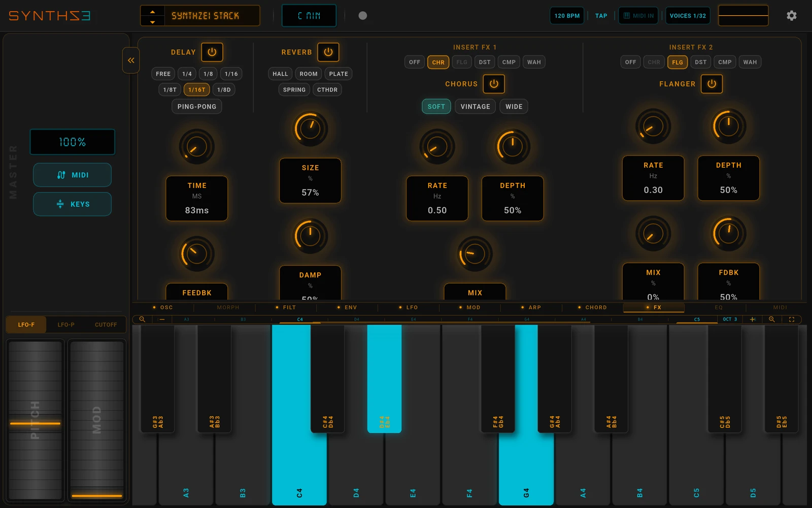Click the minus icon on keyboard bar

click(x=162, y=320)
